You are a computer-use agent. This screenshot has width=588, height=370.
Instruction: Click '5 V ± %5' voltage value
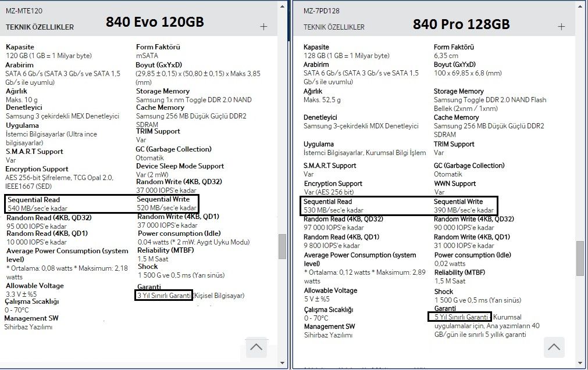(317, 299)
